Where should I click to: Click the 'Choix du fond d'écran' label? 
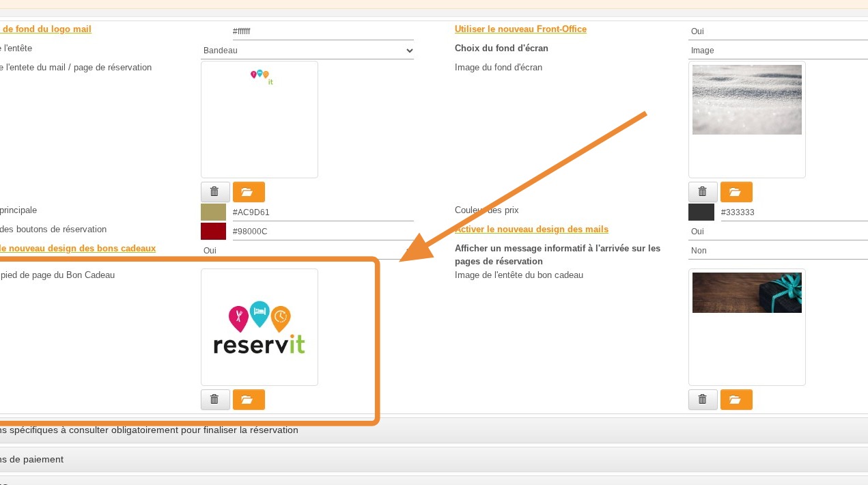[501, 48]
